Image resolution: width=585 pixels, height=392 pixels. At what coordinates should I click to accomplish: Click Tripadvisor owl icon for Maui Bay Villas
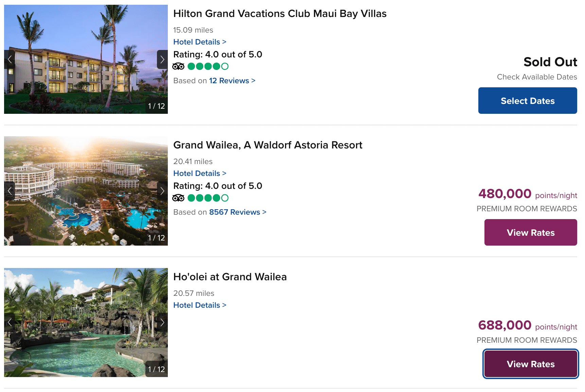(178, 66)
